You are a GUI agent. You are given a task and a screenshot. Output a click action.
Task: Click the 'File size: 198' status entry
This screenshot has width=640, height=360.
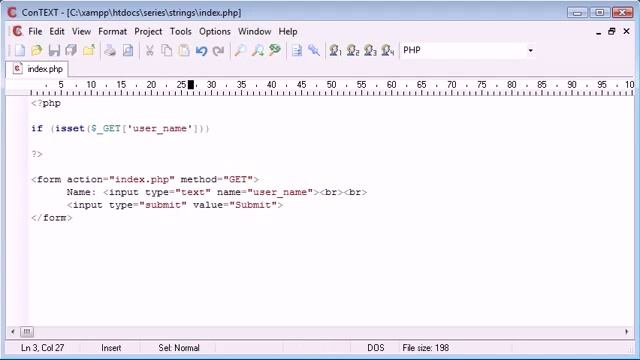425,348
